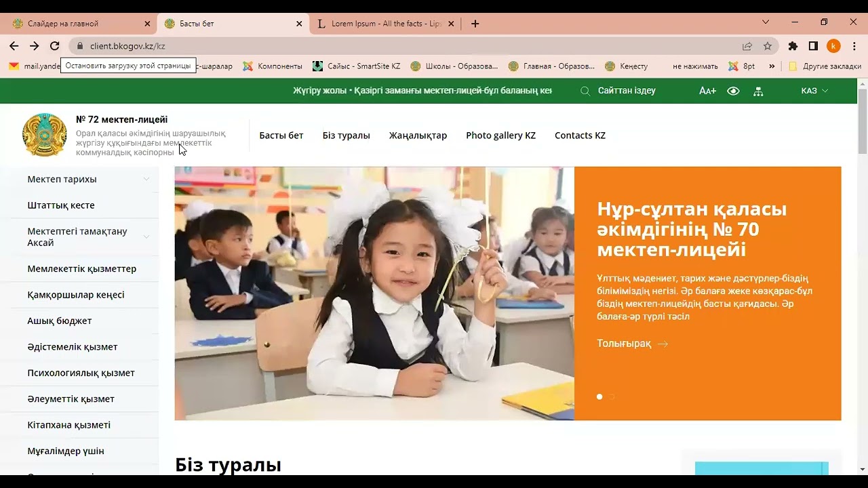
Task: Go to Басты бет in navigation
Action: [281, 136]
